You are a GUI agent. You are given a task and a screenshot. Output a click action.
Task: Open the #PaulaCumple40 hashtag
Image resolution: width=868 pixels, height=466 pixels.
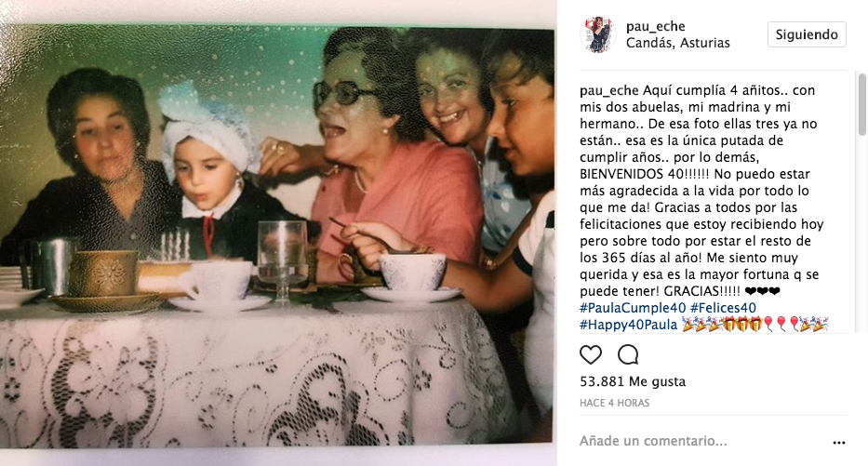633,308
